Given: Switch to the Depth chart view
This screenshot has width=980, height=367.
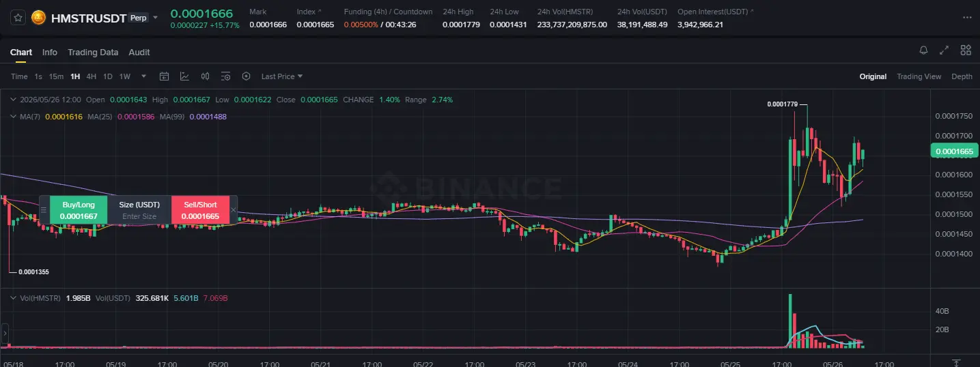Looking at the screenshot, I should 962,76.
